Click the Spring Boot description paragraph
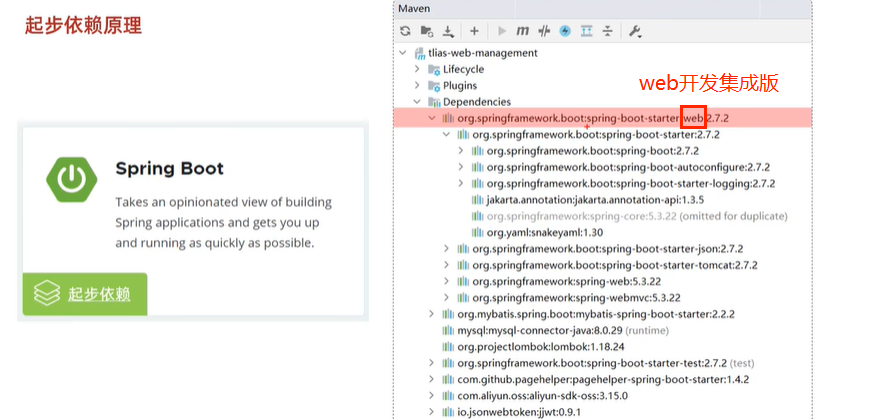Image resolution: width=874 pixels, height=419 pixels. (224, 222)
